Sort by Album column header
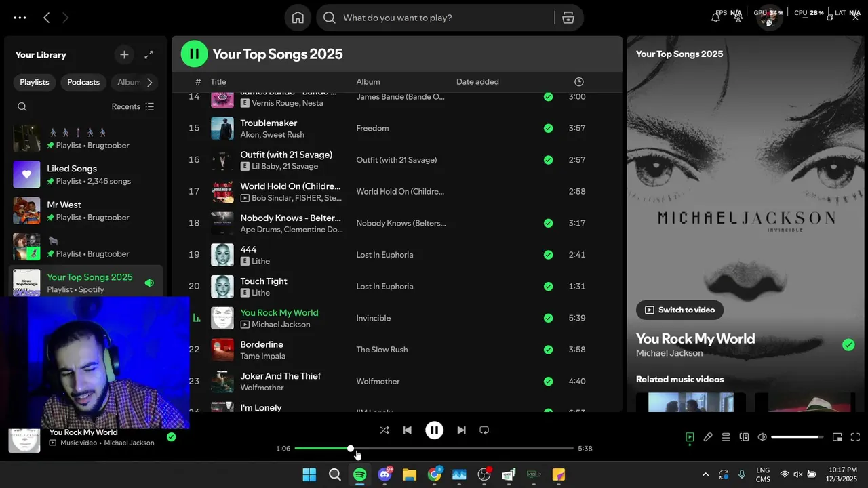Image resolution: width=868 pixels, height=488 pixels. tap(368, 82)
